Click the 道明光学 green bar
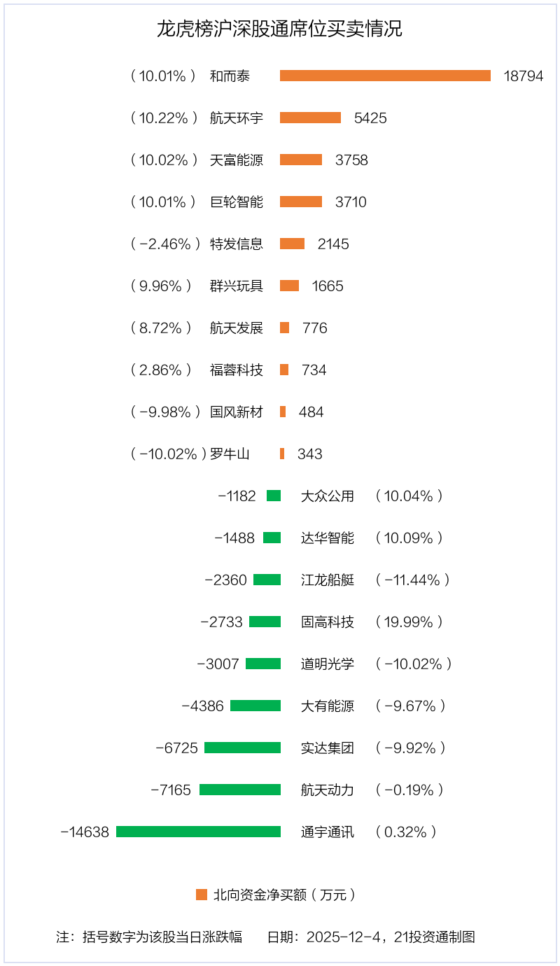 click(263, 664)
